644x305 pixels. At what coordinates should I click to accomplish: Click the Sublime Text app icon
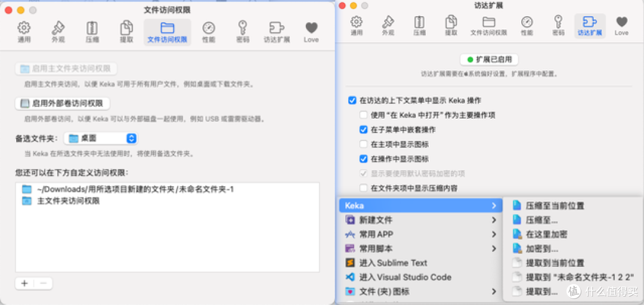coord(350,263)
